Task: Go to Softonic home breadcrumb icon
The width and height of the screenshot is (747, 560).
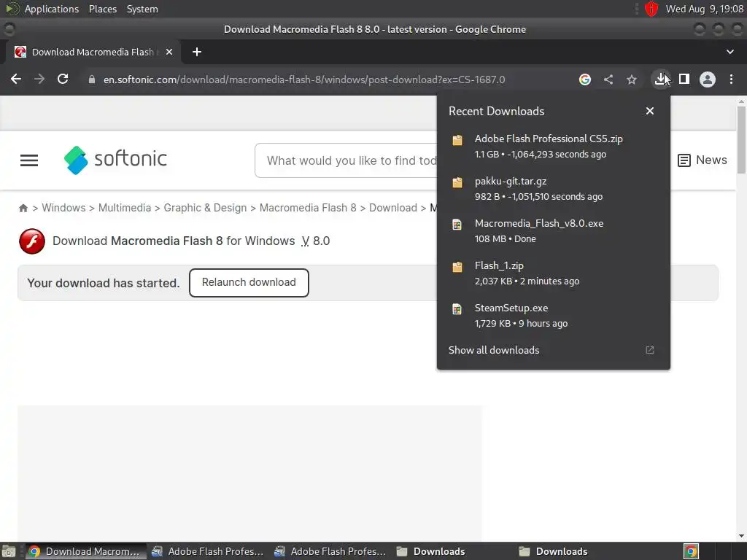Action: (x=23, y=208)
